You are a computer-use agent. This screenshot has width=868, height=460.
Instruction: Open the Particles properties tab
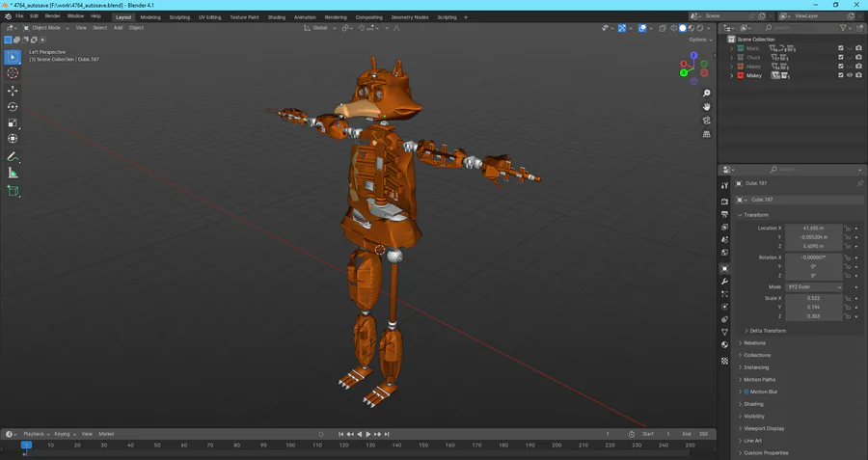[x=724, y=294]
